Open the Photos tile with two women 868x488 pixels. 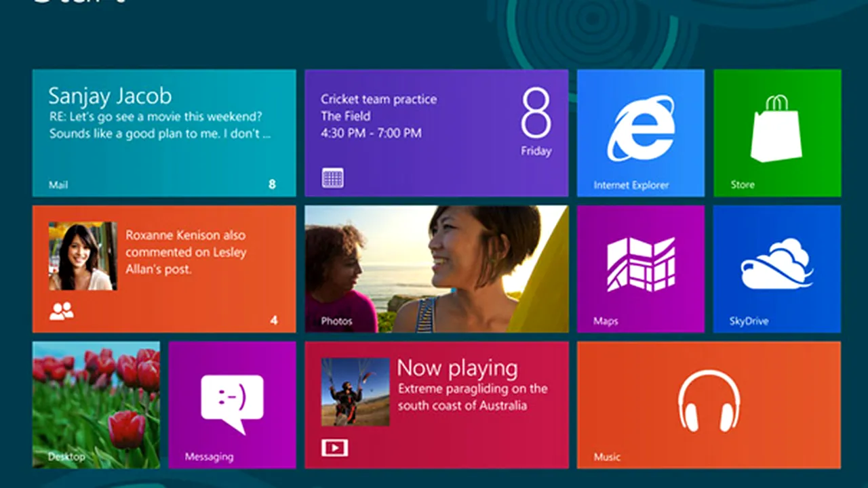point(437,269)
